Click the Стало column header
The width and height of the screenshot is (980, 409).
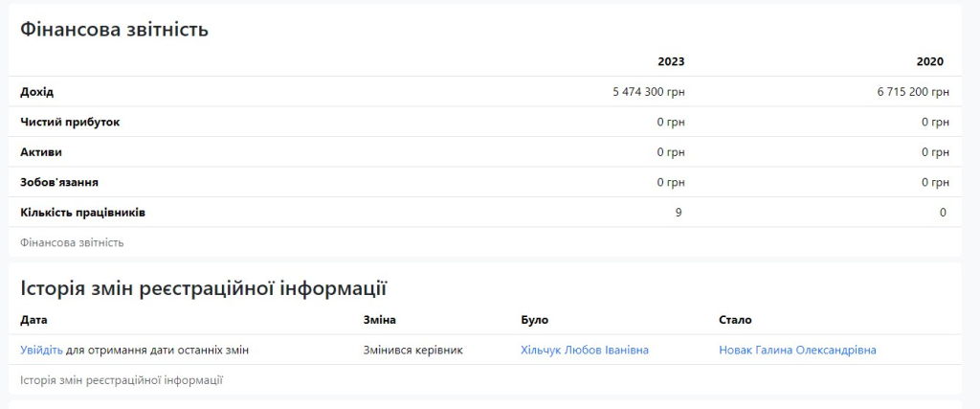[x=736, y=320]
